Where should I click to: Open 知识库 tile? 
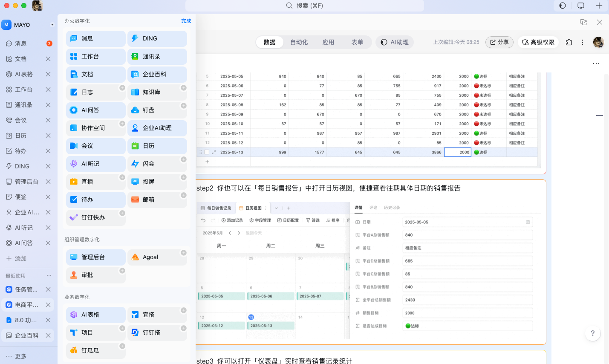coord(157,92)
